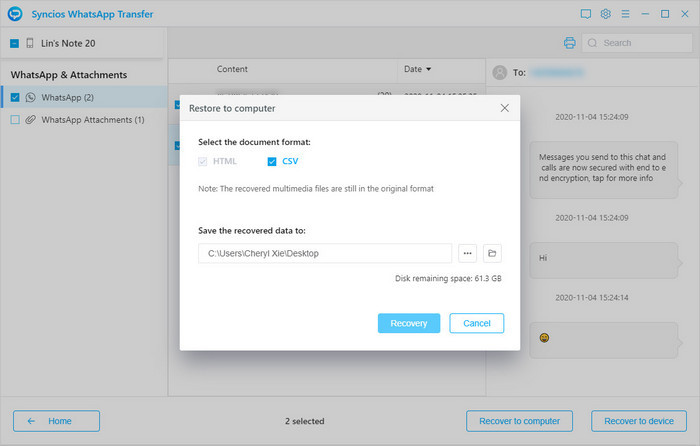Image resolution: width=700 pixels, height=446 pixels.
Task: Open the settings gear icon
Action: point(606,14)
